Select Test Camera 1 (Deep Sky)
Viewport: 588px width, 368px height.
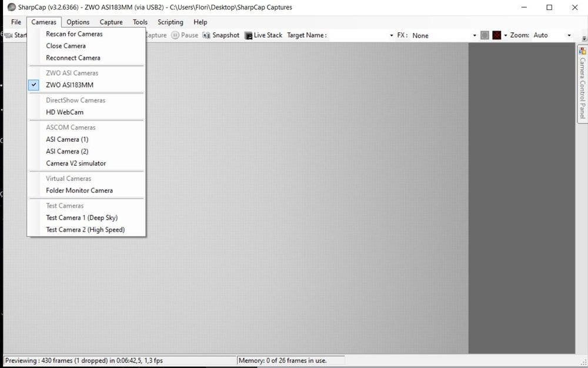tap(86, 218)
